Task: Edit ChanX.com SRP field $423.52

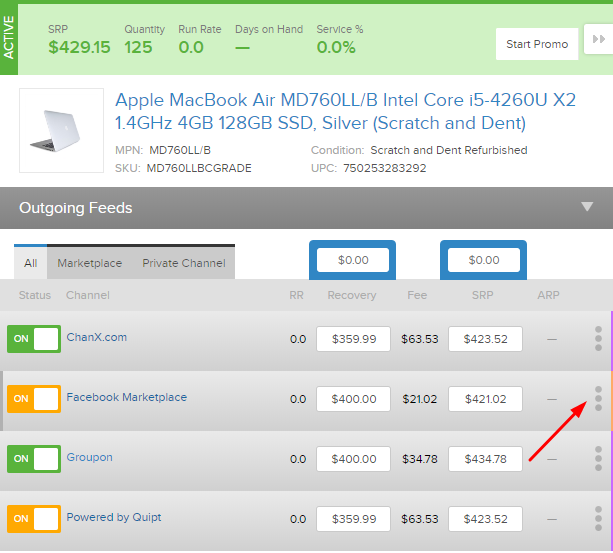Action: pos(485,339)
